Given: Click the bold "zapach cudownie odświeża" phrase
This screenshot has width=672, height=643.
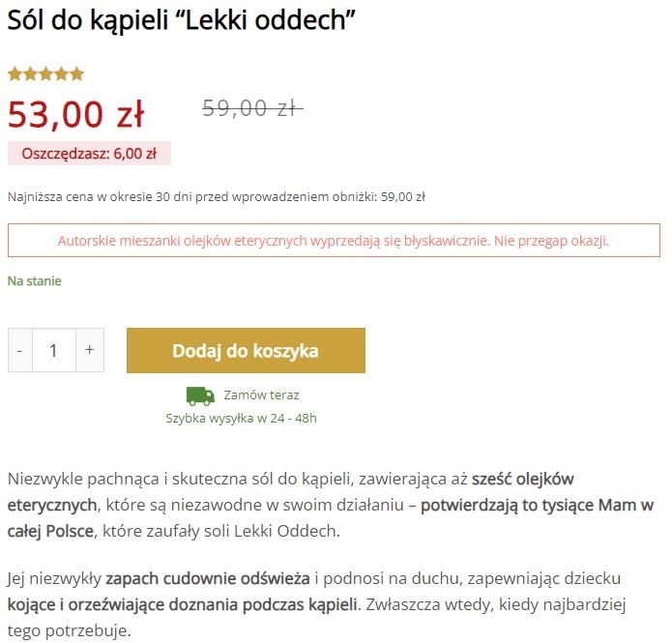Looking at the screenshot, I should coord(208,579).
